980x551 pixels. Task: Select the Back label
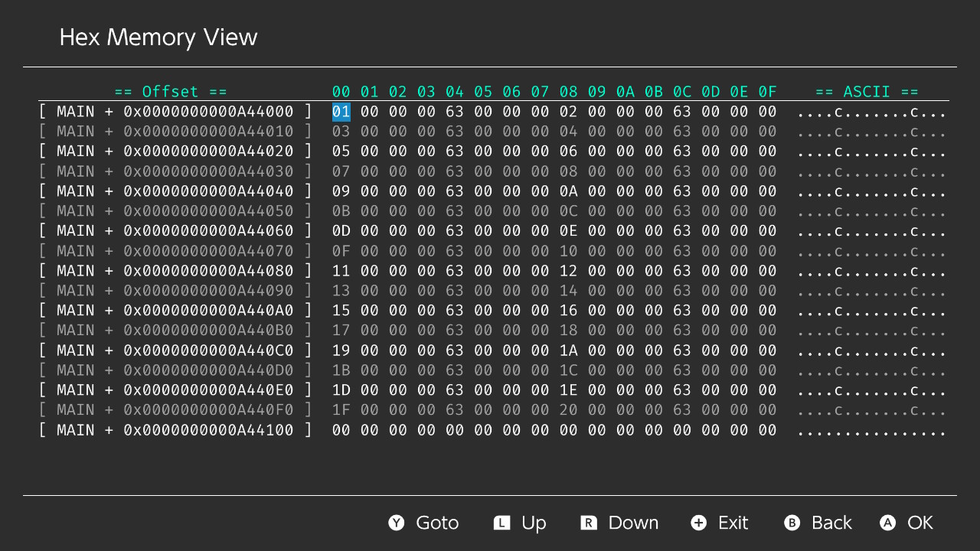pos(831,523)
